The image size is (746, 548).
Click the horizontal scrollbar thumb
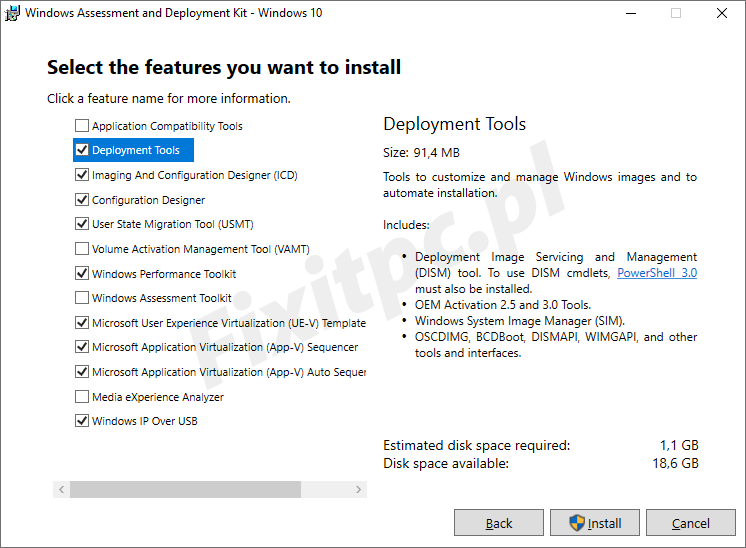click(185, 489)
